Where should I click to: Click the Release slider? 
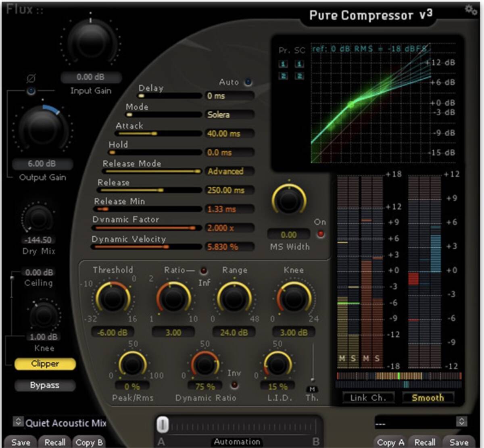click(149, 190)
